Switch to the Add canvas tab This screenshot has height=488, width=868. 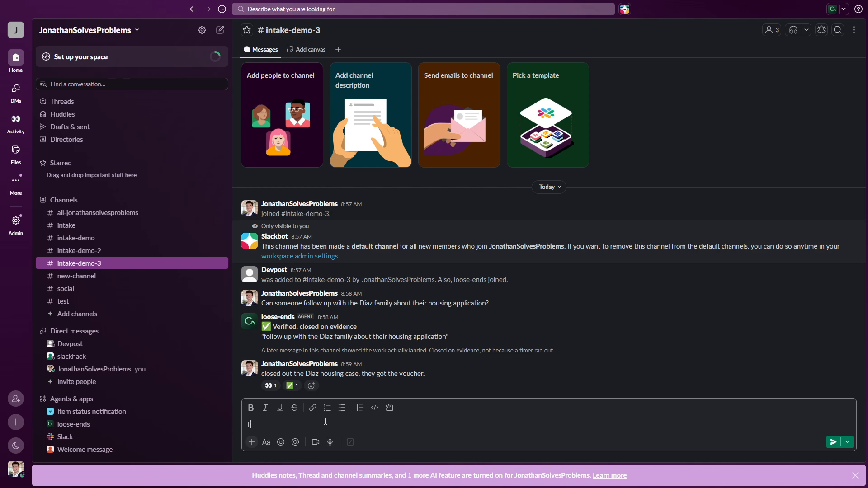[306, 49]
